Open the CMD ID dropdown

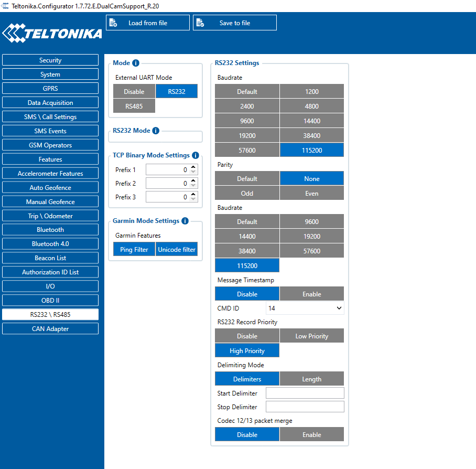(305, 308)
